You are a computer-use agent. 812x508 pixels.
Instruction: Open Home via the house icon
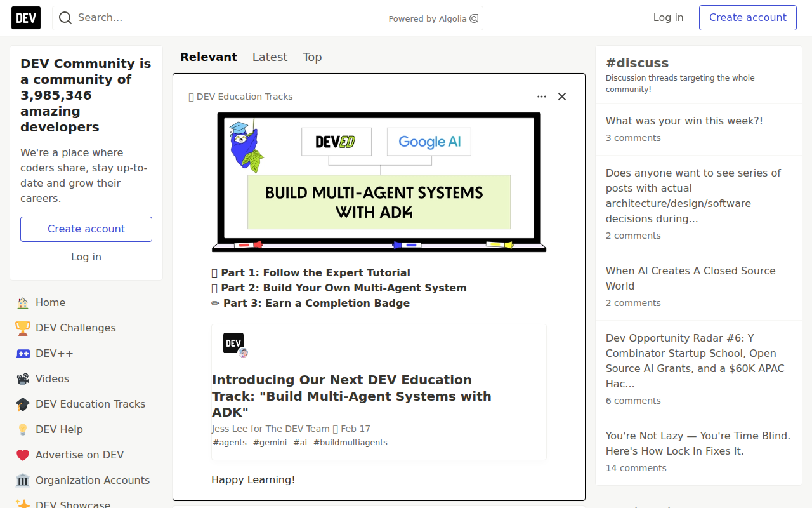pos(23,303)
